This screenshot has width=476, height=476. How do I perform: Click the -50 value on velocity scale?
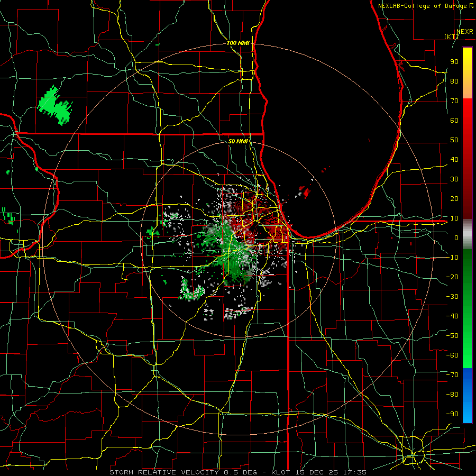point(452,336)
